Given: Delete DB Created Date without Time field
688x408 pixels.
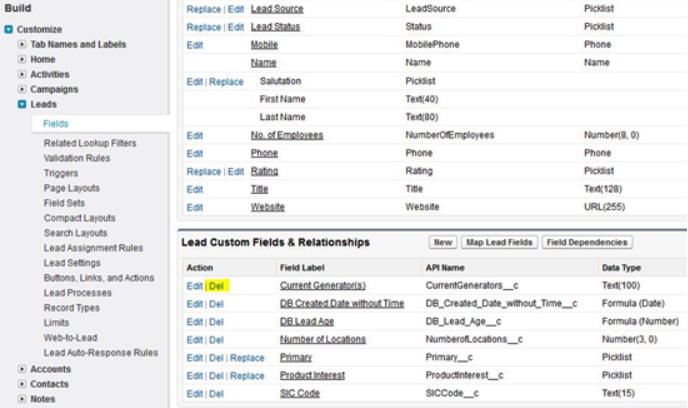Looking at the screenshot, I should coord(216,304).
